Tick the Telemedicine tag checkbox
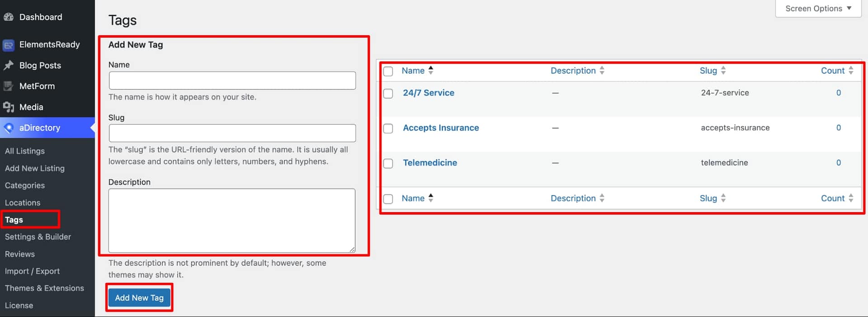This screenshot has width=868, height=317. [x=388, y=163]
